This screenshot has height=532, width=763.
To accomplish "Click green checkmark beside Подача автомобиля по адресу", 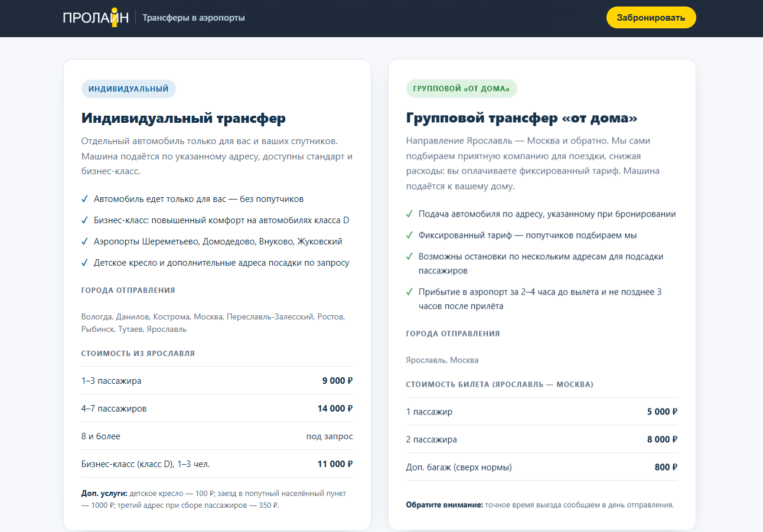I will [x=409, y=214].
